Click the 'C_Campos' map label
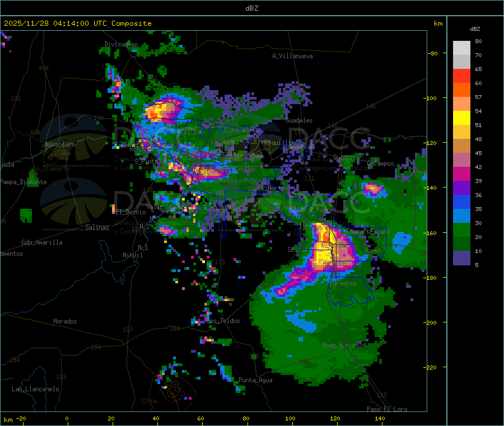The width and height of the screenshot is (504, 426). coord(381,164)
